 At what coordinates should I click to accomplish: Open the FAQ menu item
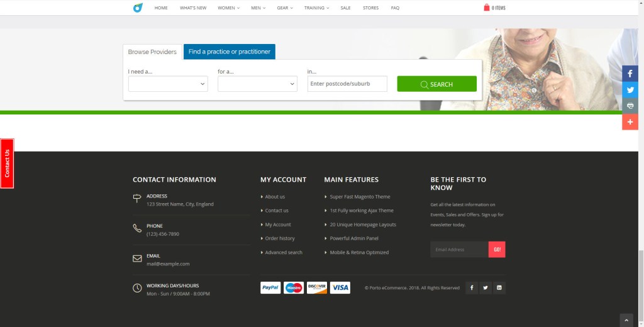[x=395, y=8]
